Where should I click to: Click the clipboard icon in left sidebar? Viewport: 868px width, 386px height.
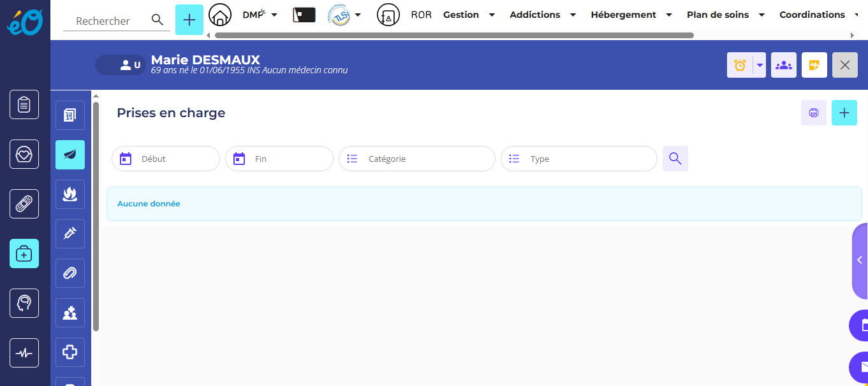(24, 104)
